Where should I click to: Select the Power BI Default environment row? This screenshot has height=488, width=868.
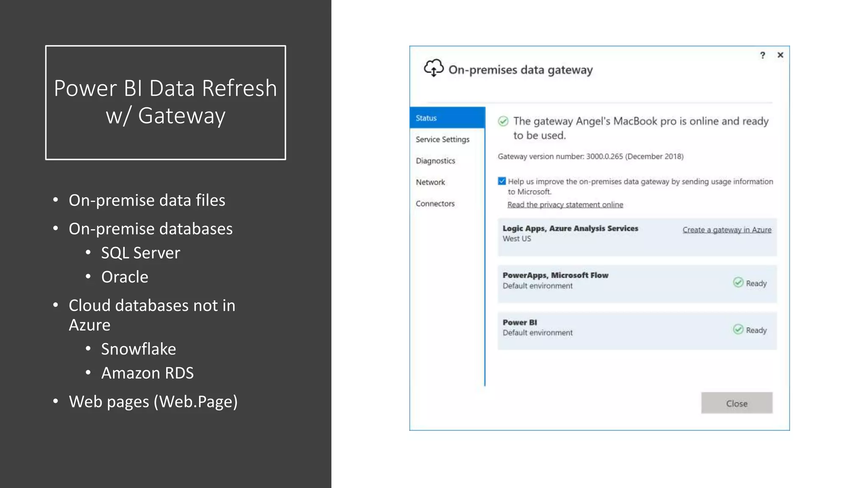[637, 331]
